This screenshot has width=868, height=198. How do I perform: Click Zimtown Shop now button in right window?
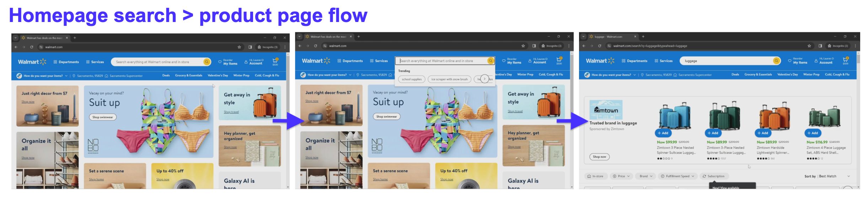pyautogui.click(x=599, y=157)
